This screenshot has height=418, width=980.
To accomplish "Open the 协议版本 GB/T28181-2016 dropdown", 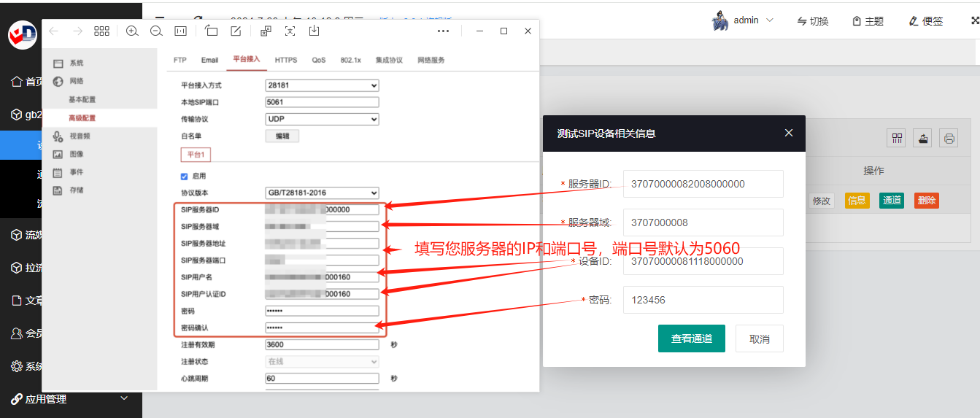I will tap(322, 193).
